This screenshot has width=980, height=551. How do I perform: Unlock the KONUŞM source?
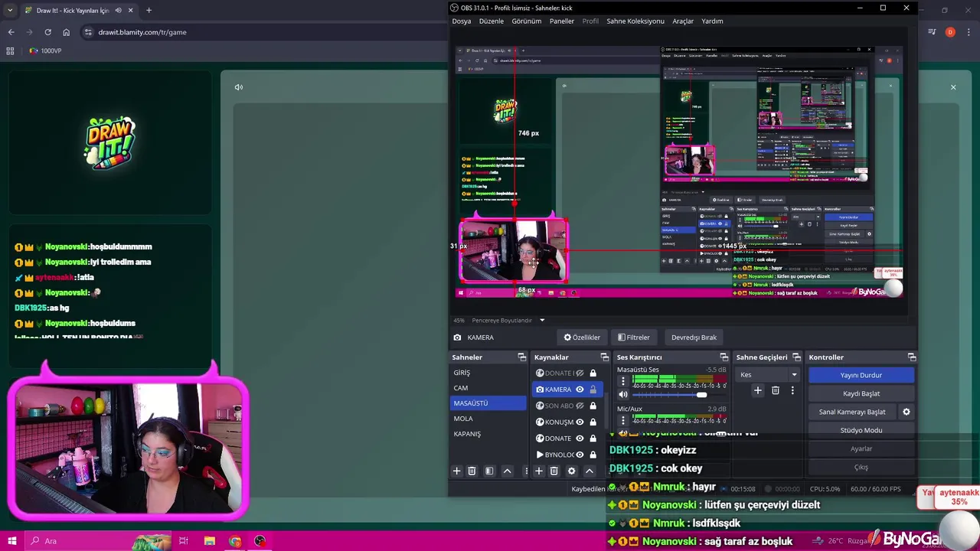(593, 422)
